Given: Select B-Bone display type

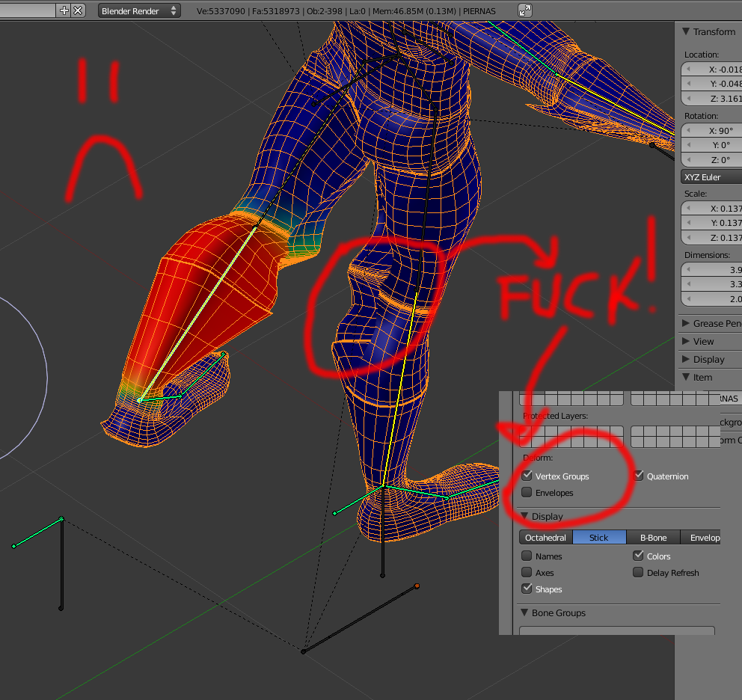Looking at the screenshot, I should (x=653, y=537).
